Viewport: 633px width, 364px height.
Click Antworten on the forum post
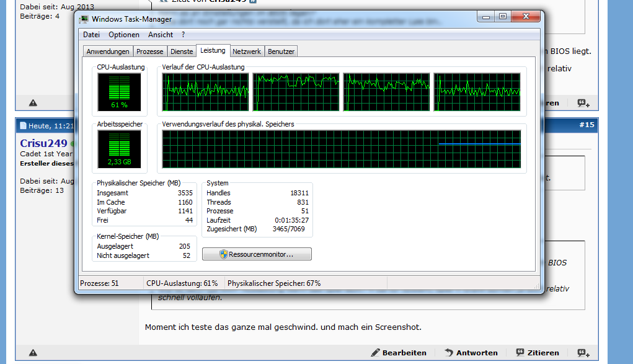(x=471, y=353)
